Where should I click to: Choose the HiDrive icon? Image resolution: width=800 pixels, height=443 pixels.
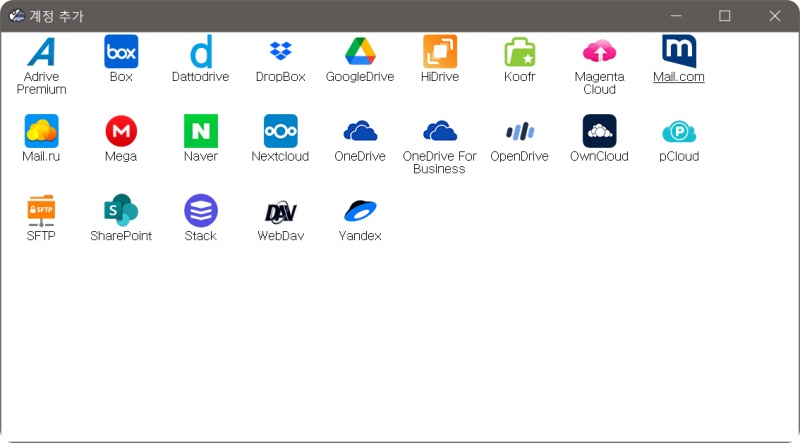pyautogui.click(x=440, y=52)
